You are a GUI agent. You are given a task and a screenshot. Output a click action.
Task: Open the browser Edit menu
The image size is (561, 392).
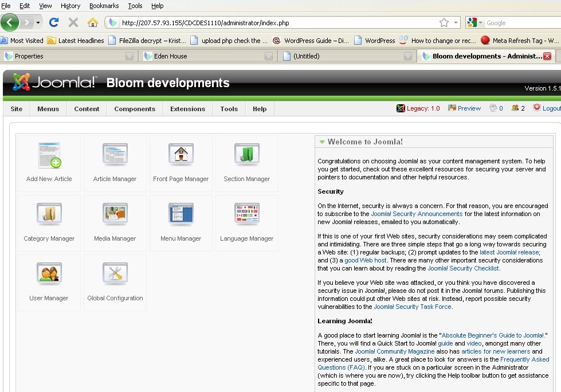tap(25, 6)
